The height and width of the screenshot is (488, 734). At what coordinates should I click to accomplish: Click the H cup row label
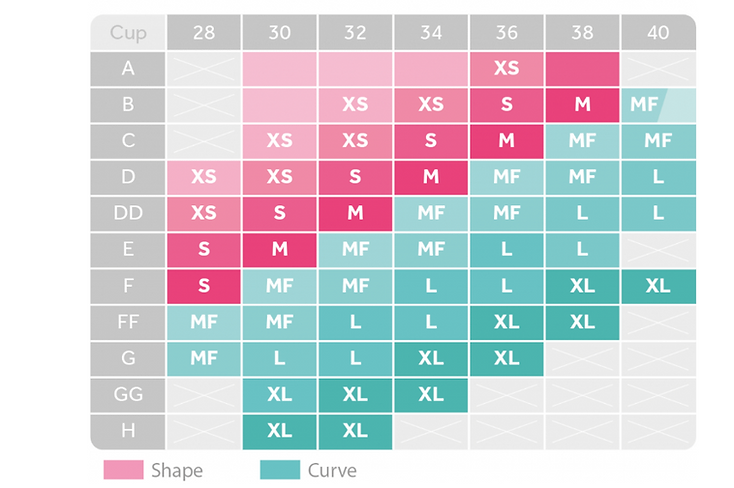click(x=128, y=431)
